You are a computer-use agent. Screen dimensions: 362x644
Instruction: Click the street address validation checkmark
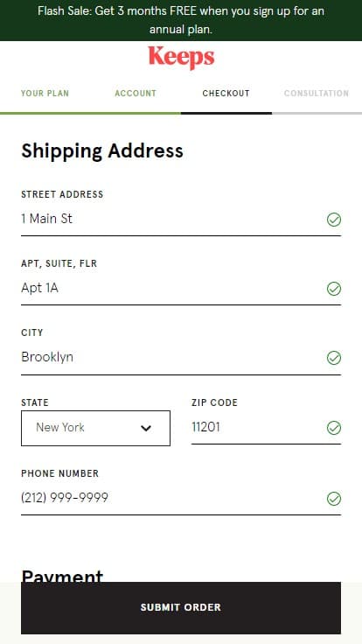pyautogui.click(x=334, y=220)
